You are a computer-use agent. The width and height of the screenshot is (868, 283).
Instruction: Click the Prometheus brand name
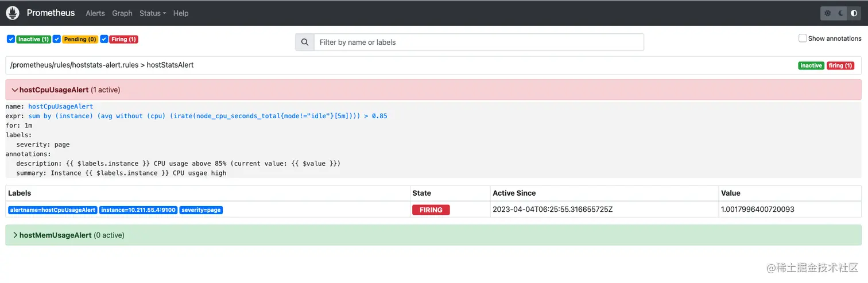[51, 13]
